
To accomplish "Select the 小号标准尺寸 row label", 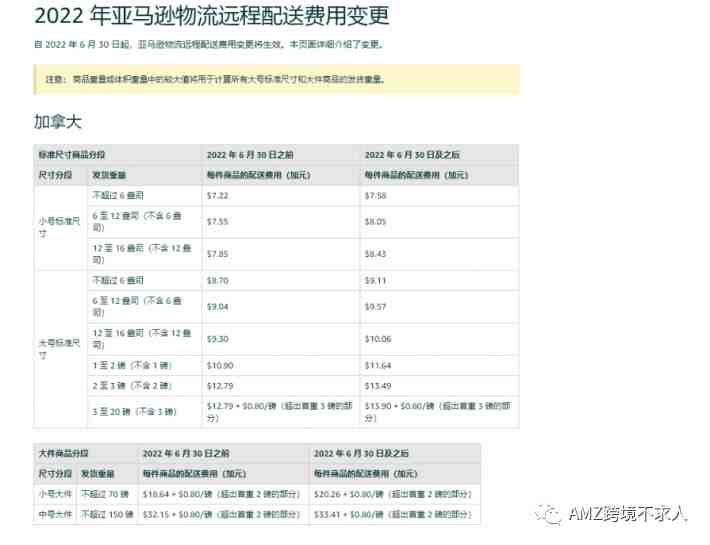I will 59,227.
